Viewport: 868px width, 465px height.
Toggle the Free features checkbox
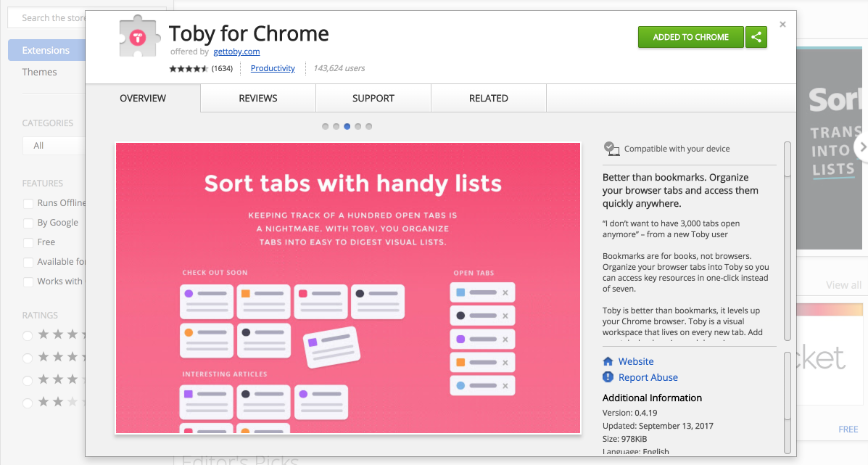click(28, 242)
